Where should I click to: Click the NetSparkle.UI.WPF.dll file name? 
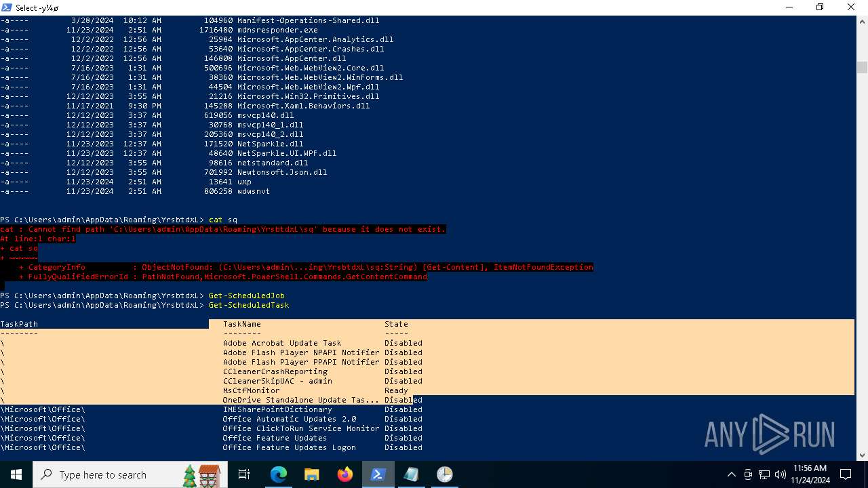coord(287,153)
